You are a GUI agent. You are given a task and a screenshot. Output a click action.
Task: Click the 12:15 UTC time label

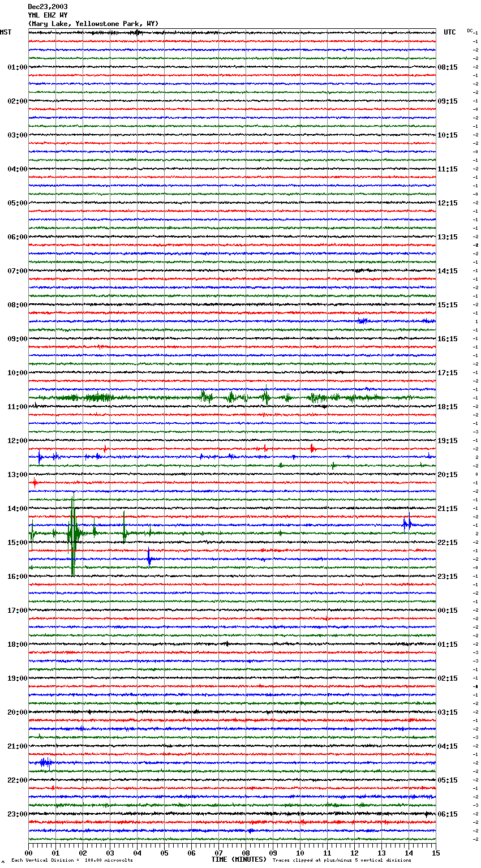[x=448, y=203]
